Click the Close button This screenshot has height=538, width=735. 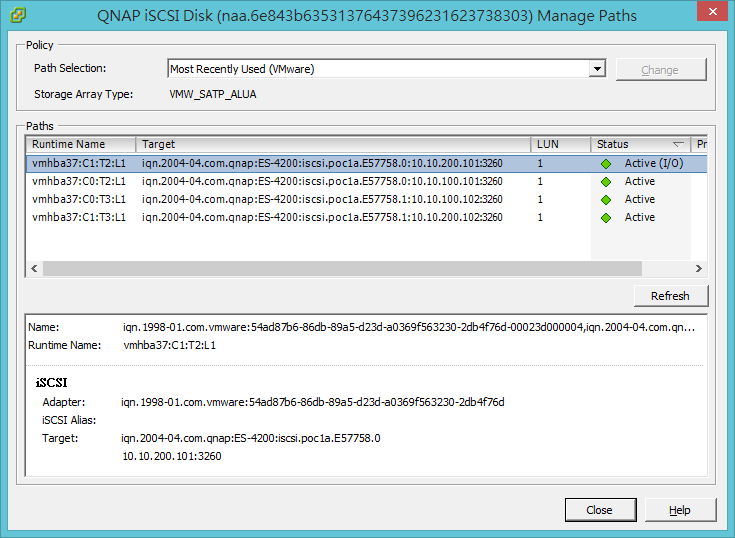tap(600, 510)
